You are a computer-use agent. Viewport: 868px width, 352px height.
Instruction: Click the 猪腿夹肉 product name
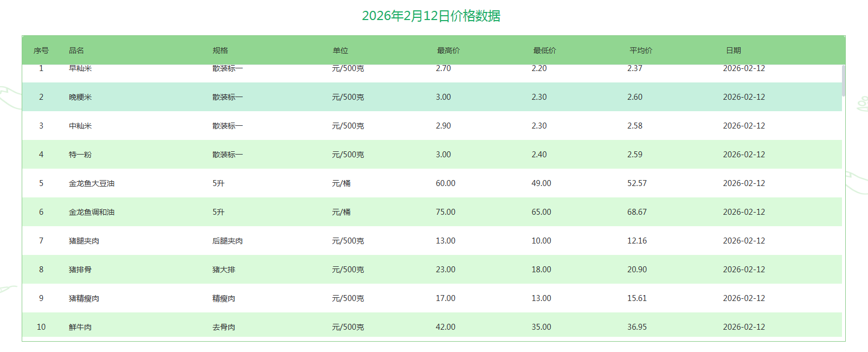tap(84, 241)
